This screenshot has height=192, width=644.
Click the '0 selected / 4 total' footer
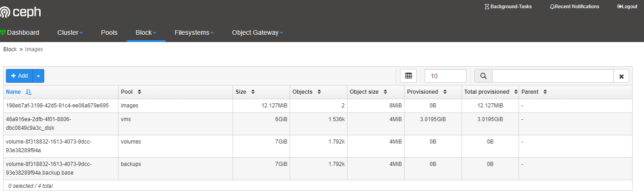pyautogui.click(x=31, y=186)
